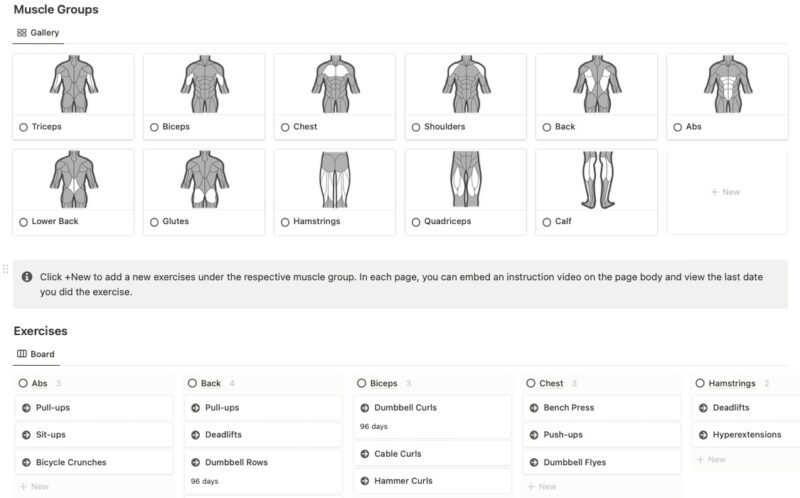Click the arrow icon beside Bicycle Crunches
The width and height of the screenshot is (800, 498).
27,462
